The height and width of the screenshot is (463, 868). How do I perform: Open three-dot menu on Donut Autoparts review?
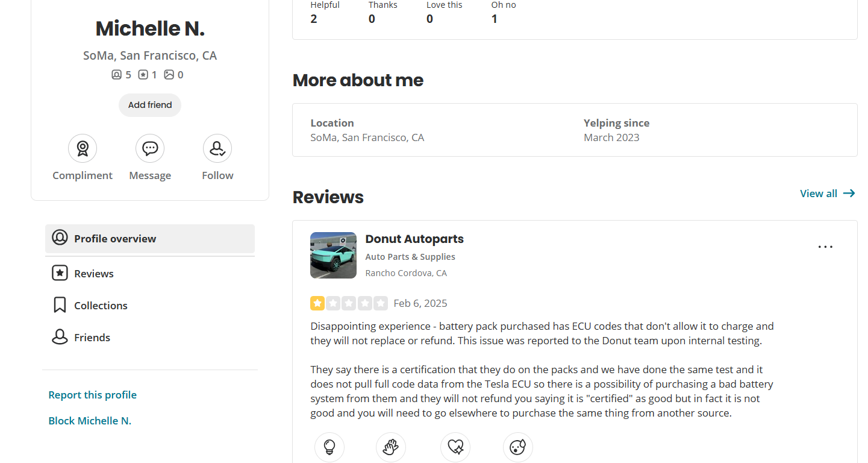[x=825, y=247]
